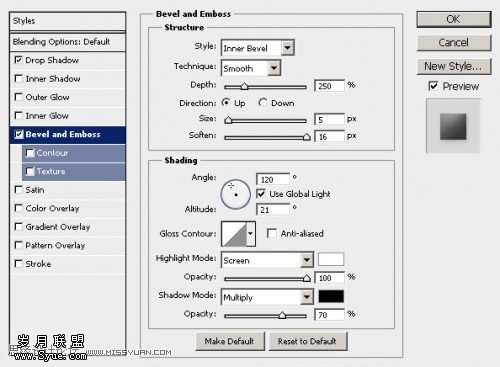Select Blending Options: Default

point(68,42)
